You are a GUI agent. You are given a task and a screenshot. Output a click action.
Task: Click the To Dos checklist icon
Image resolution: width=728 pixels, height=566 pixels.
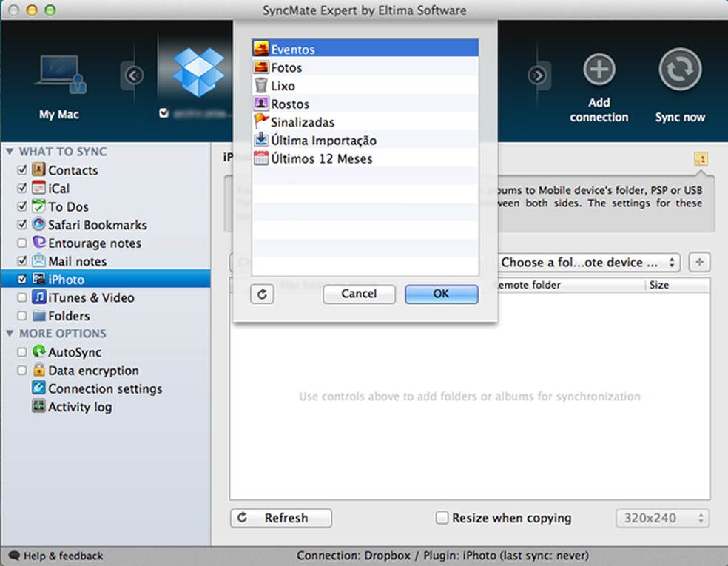(x=38, y=206)
